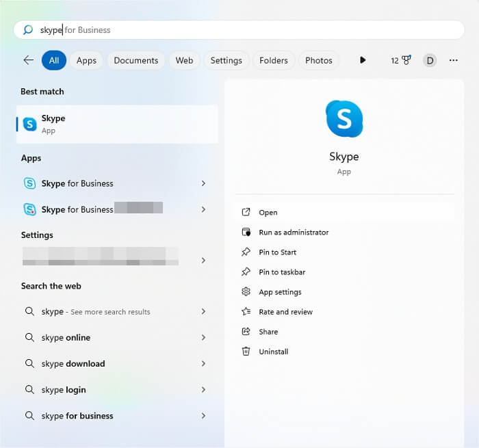This screenshot has height=448, width=479.
Task: Click the Uninstall trash can icon
Action: (246, 351)
